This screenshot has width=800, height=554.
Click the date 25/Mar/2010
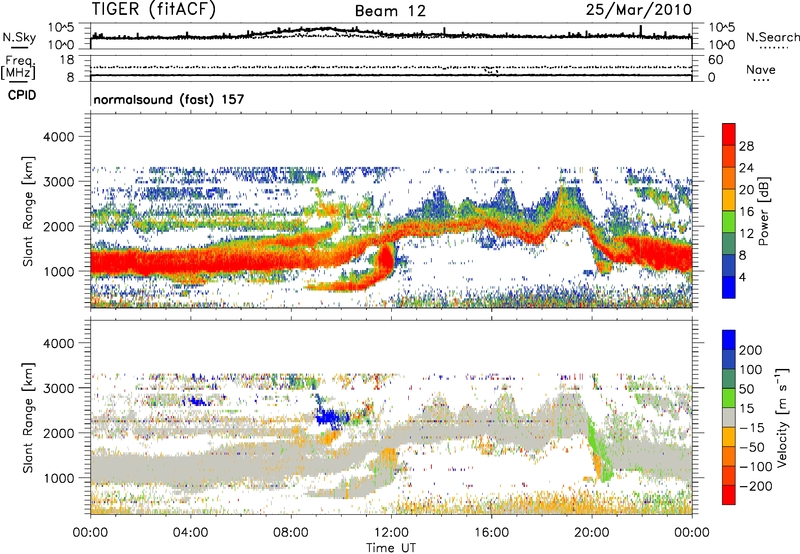(x=638, y=9)
